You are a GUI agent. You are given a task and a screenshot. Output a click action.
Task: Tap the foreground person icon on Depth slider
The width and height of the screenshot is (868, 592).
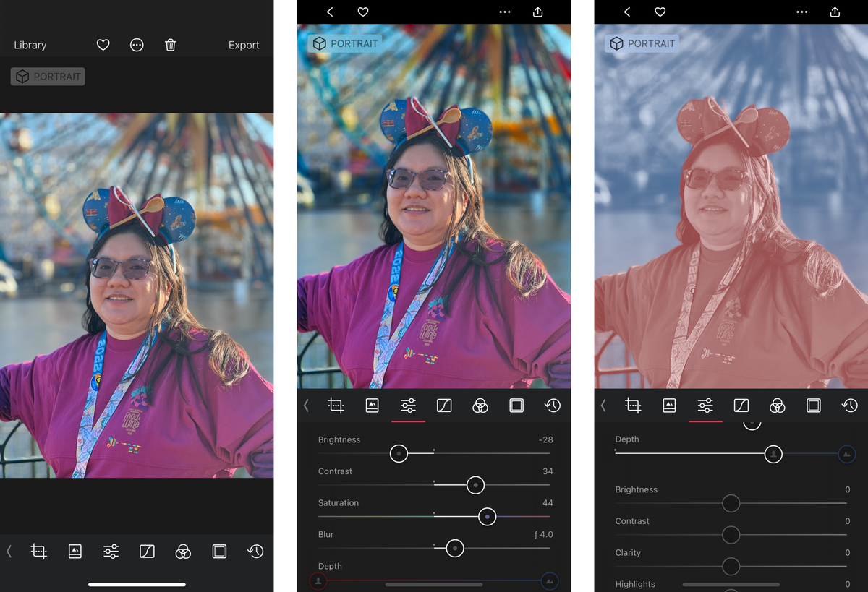pyautogui.click(x=318, y=580)
